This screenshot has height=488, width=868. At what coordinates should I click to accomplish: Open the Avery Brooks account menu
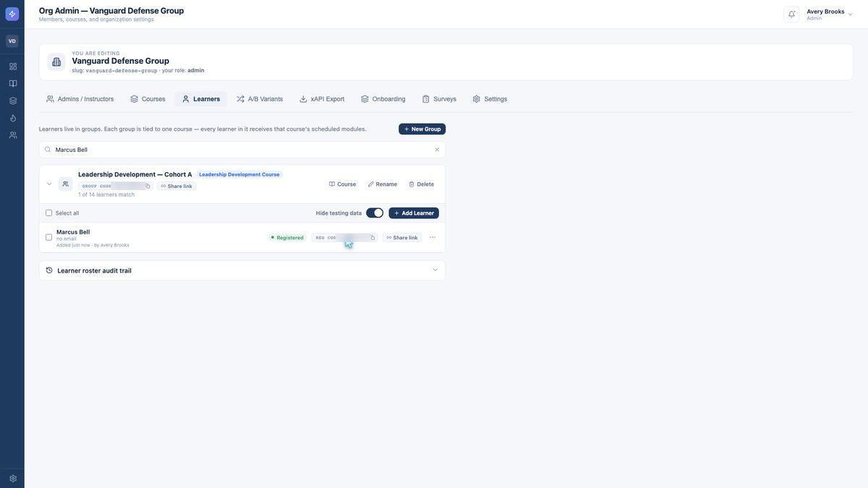click(x=830, y=14)
